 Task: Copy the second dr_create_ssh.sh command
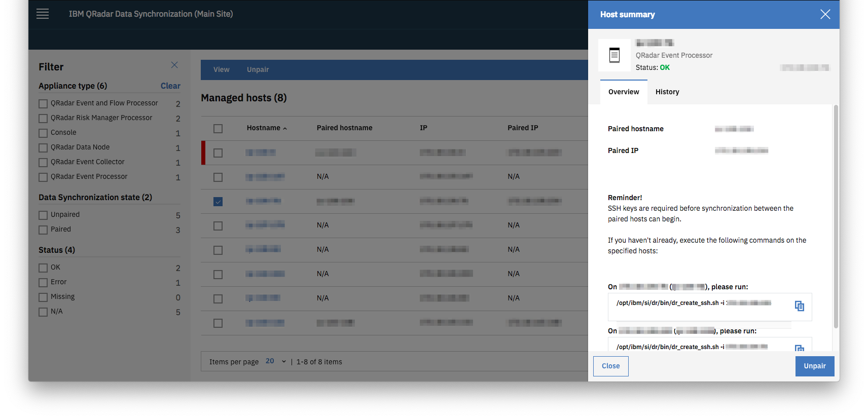800,348
